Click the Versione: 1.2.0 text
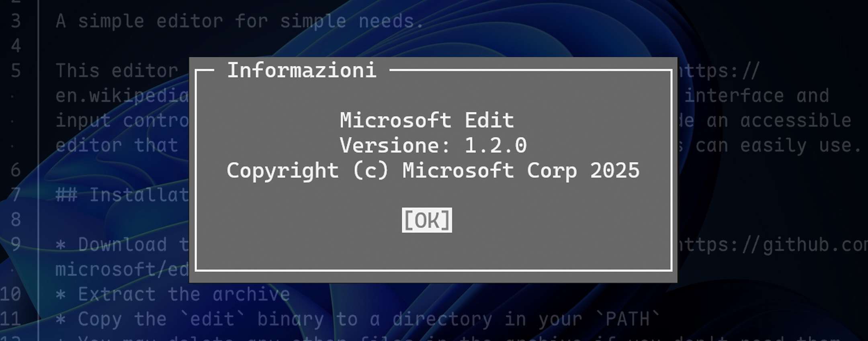This screenshot has width=868, height=341. [433, 145]
